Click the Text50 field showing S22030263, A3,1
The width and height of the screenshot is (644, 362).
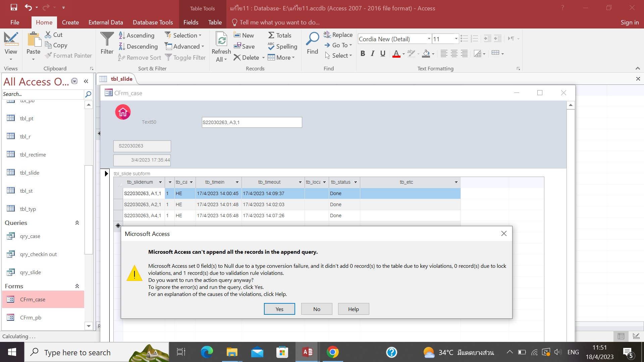pyautogui.click(x=252, y=122)
